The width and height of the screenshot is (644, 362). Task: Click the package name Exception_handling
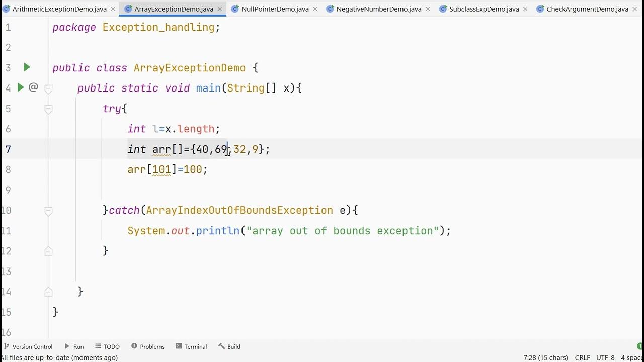coord(158,27)
